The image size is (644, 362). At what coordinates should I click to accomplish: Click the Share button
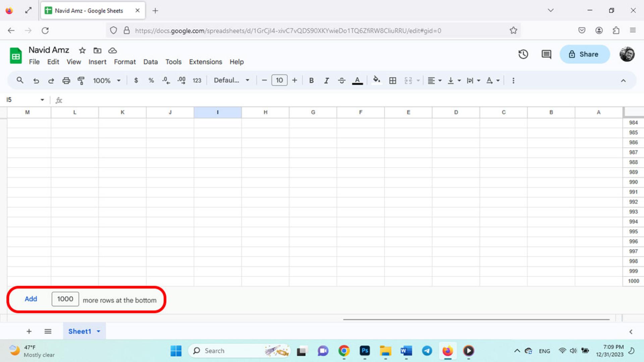[584, 54]
